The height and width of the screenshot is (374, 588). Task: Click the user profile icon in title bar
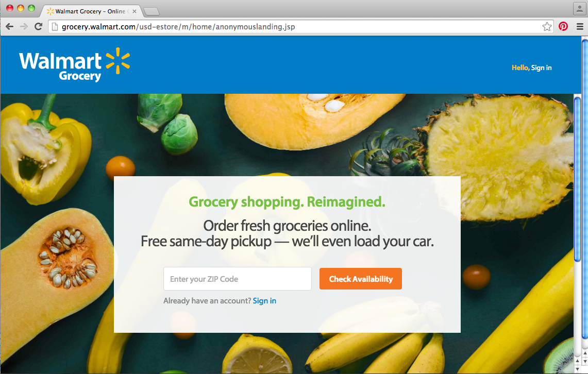pos(580,9)
